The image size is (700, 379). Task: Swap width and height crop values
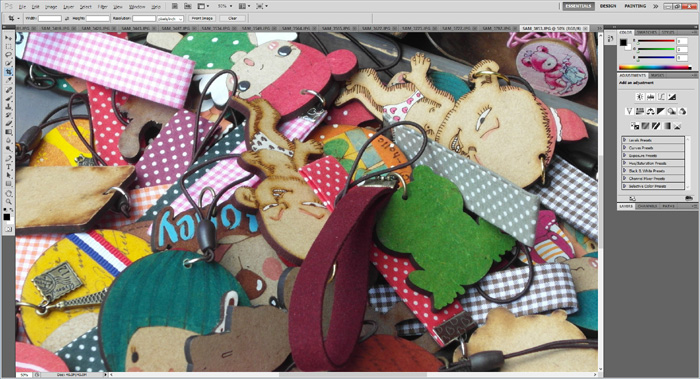coord(67,18)
